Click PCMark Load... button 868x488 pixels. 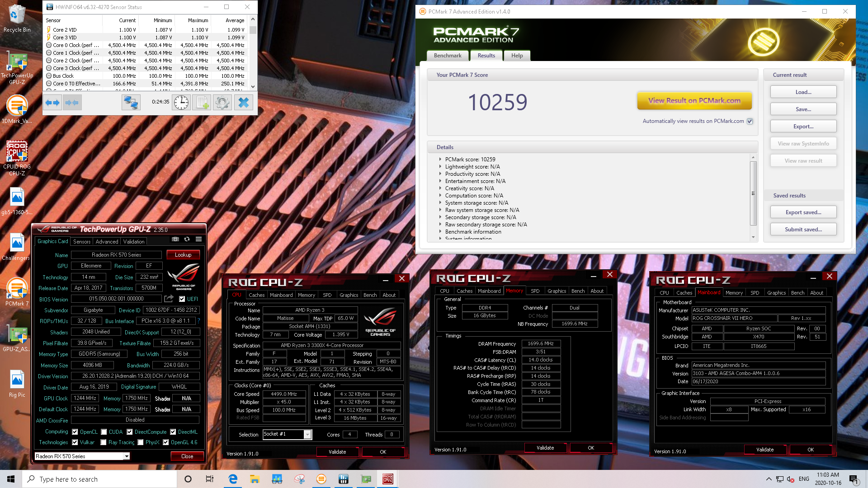pyautogui.click(x=803, y=92)
